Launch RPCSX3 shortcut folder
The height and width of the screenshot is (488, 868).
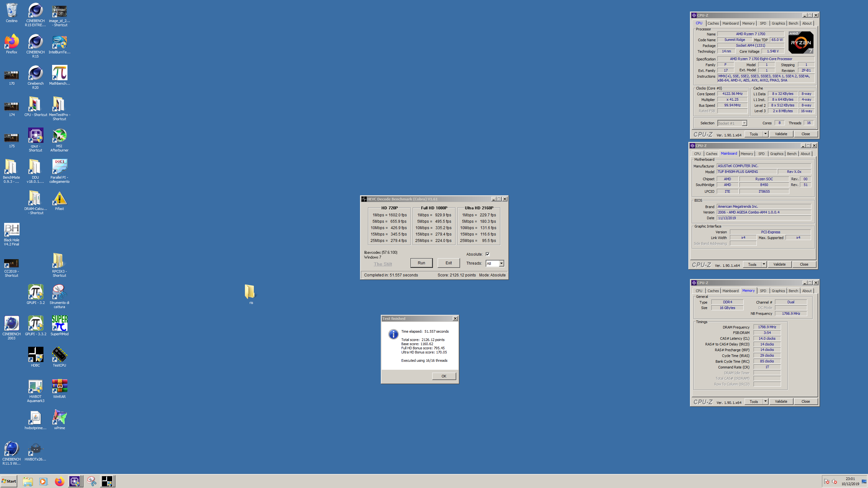click(x=59, y=265)
